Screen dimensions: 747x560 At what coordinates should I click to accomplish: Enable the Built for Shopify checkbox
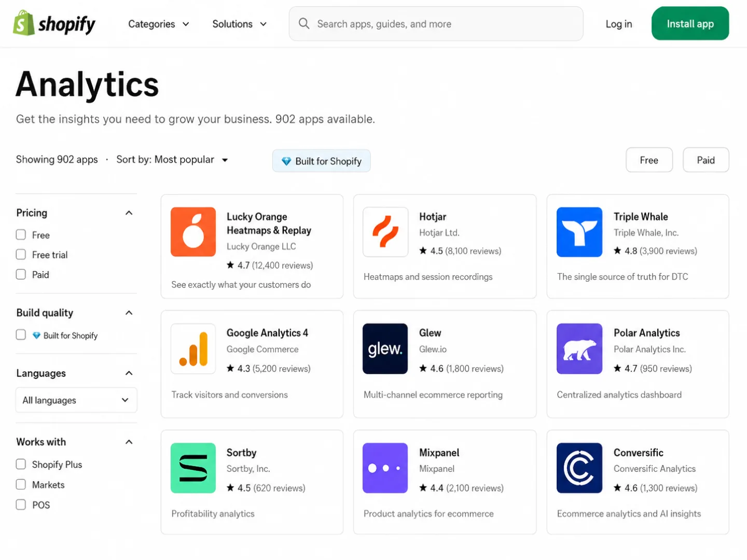pos(21,335)
